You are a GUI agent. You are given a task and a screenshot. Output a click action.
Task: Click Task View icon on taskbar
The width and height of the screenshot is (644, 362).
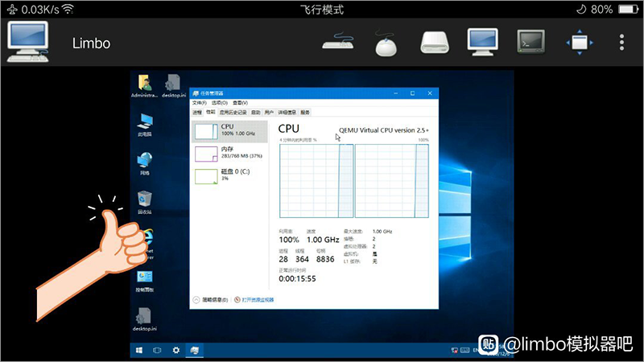pos(157,351)
